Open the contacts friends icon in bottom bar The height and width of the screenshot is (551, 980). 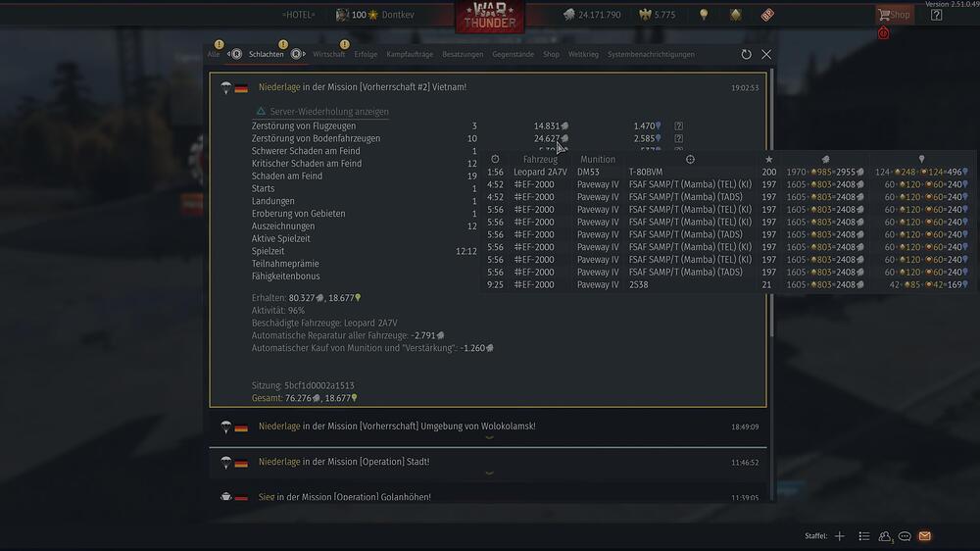coord(884,536)
